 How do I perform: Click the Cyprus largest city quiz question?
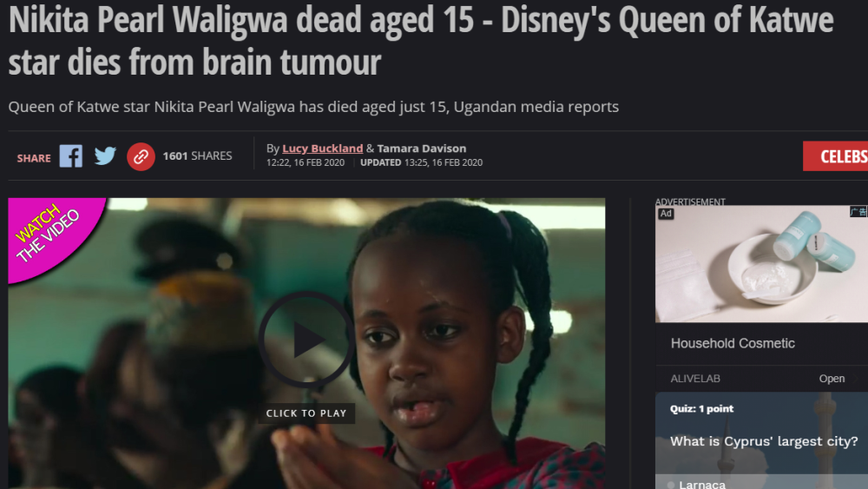point(764,441)
